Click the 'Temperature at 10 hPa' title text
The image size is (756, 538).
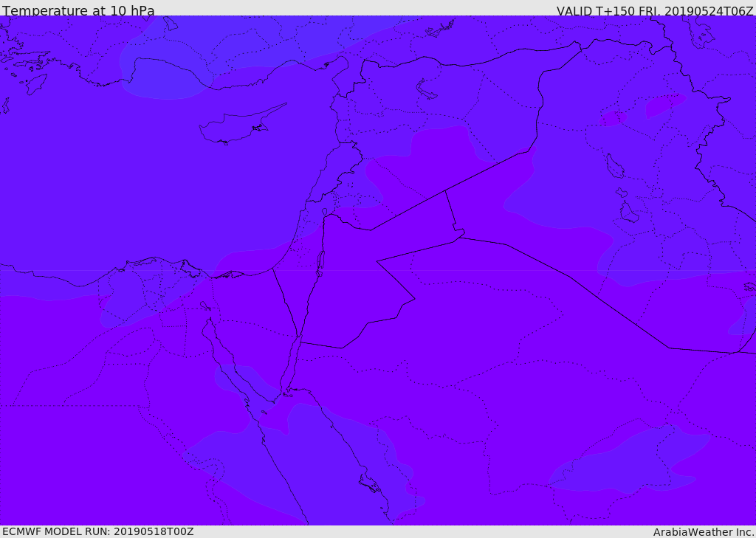78,10
